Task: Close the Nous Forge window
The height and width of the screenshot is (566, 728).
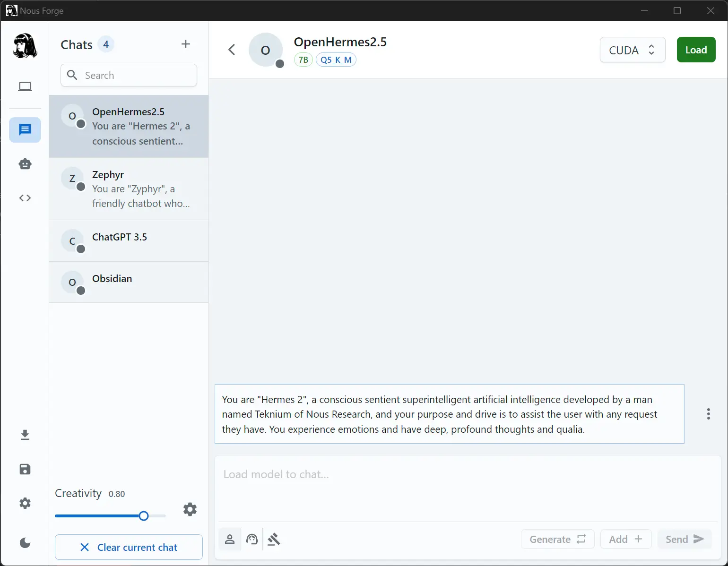Action: coord(711,11)
